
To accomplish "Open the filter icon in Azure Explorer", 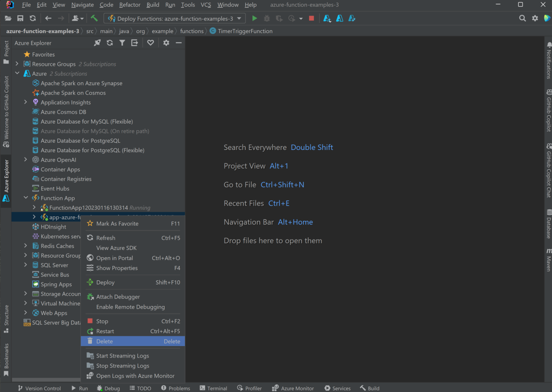I will pos(122,42).
